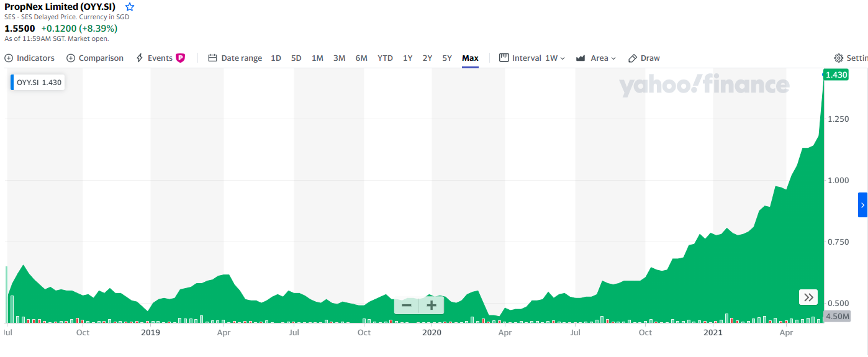Select the 2Y time range
This screenshot has width=868, height=357.
click(x=427, y=58)
